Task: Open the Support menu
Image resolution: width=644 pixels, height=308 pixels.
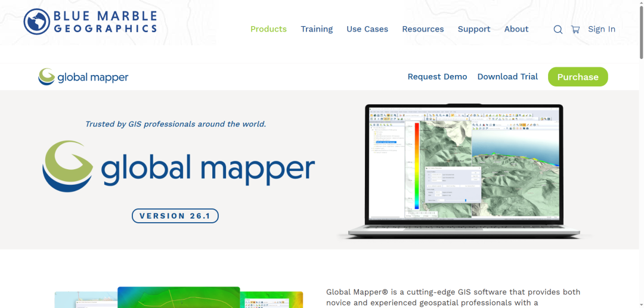Action: pyautogui.click(x=474, y=29)
